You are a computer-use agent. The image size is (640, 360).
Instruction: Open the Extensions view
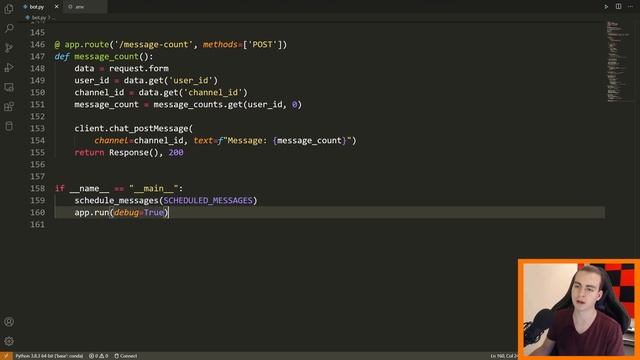[x=9, y=107]
